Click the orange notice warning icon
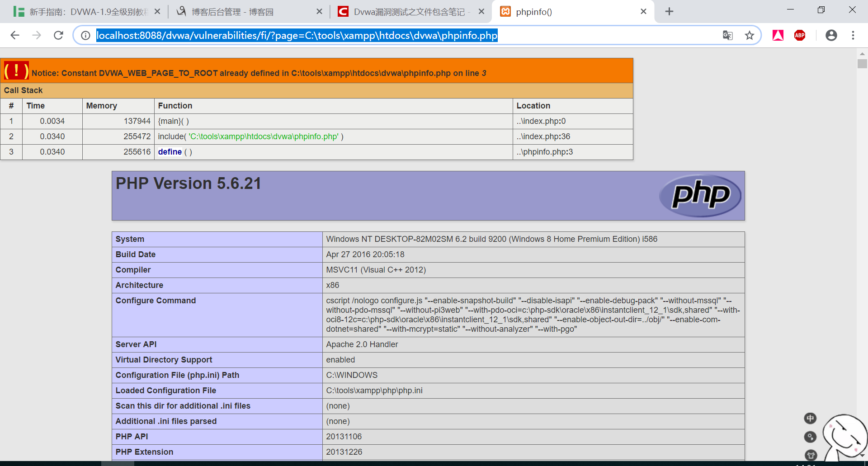868x466 pixels. pyautogui.click(x=16, y=71)
